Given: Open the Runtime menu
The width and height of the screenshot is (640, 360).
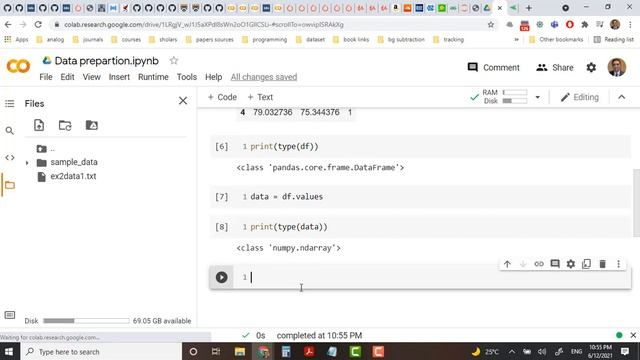Looking at the screenshot, I should tap(153, 77).
